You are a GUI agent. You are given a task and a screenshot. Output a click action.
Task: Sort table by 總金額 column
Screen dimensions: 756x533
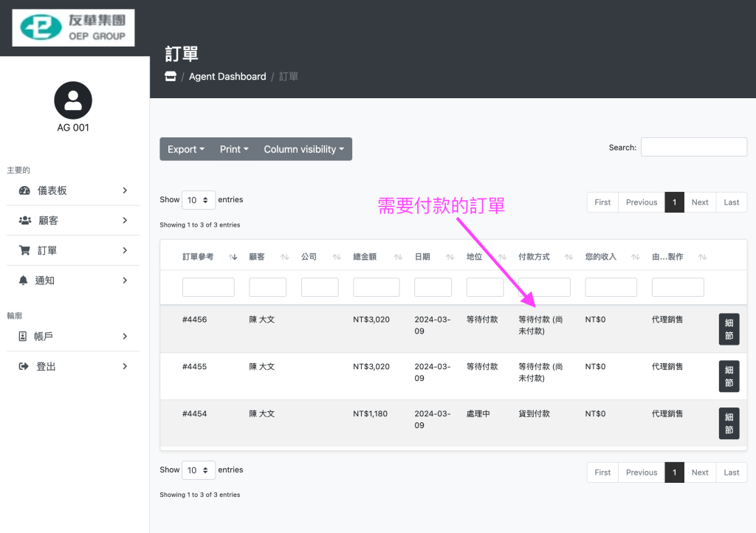[365, 257]
